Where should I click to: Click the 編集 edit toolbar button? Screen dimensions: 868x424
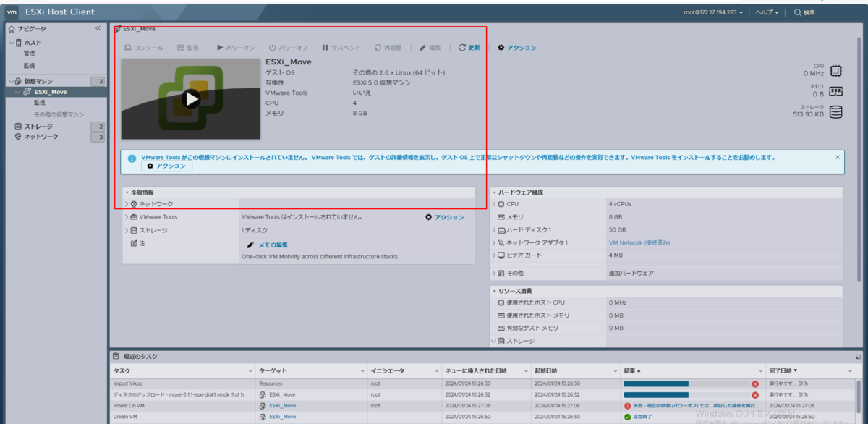tap(430, 48)
